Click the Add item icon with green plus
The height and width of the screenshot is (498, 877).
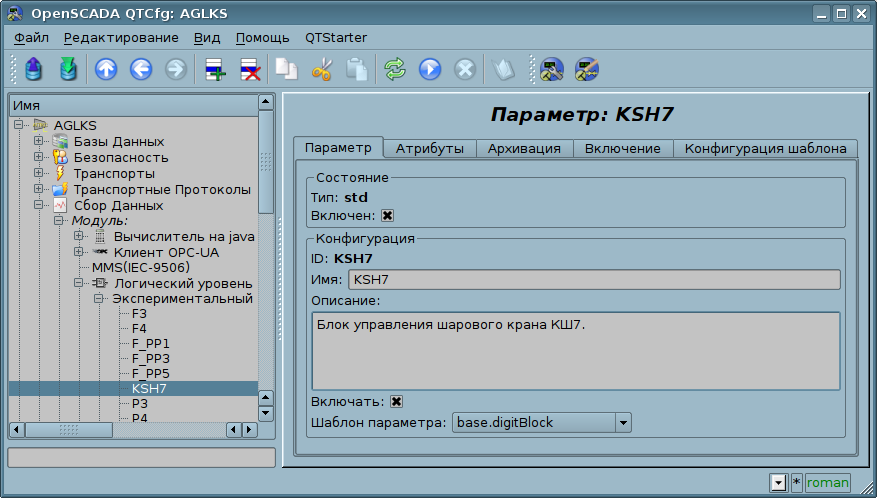point(215,70)
